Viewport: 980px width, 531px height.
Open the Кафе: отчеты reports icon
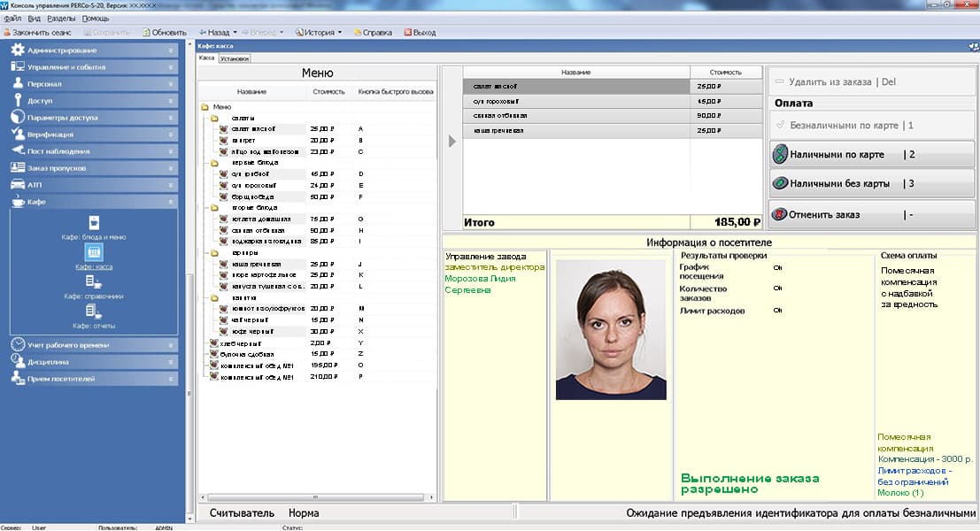pyautogui.click(x=94, y=312)
